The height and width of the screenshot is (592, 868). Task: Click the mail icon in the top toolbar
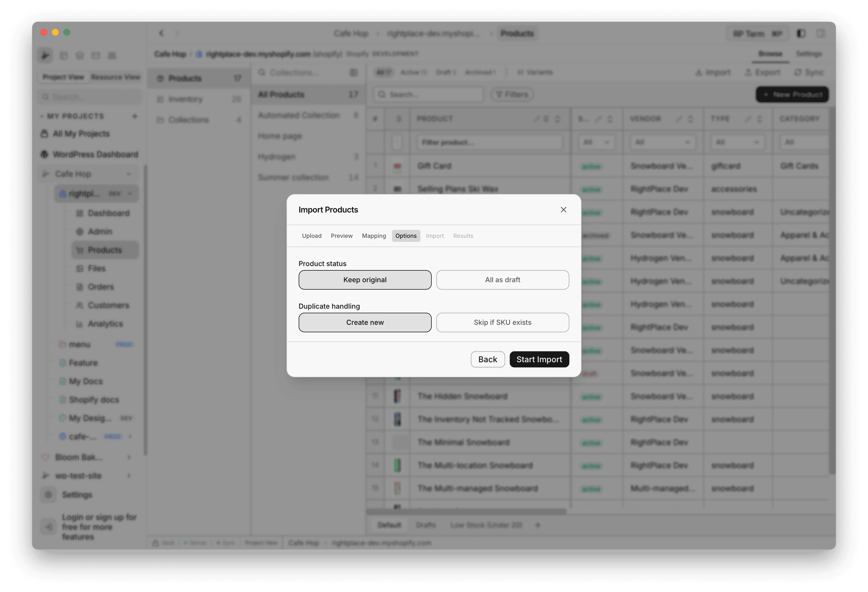coord(96,55)
